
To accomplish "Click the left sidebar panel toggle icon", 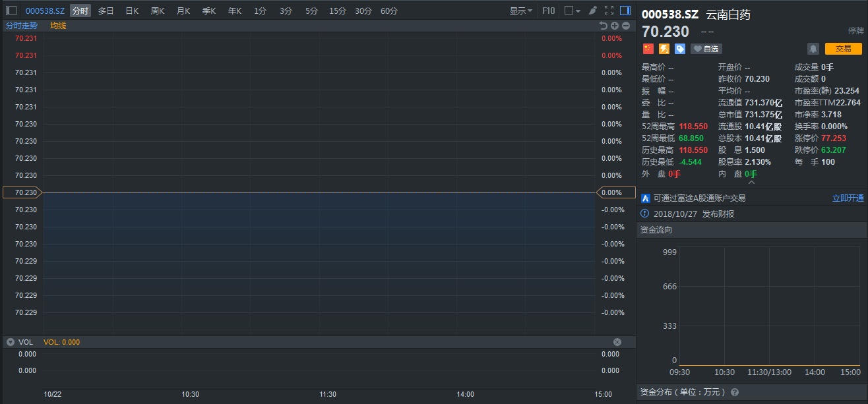I will (x=11, y=11).
